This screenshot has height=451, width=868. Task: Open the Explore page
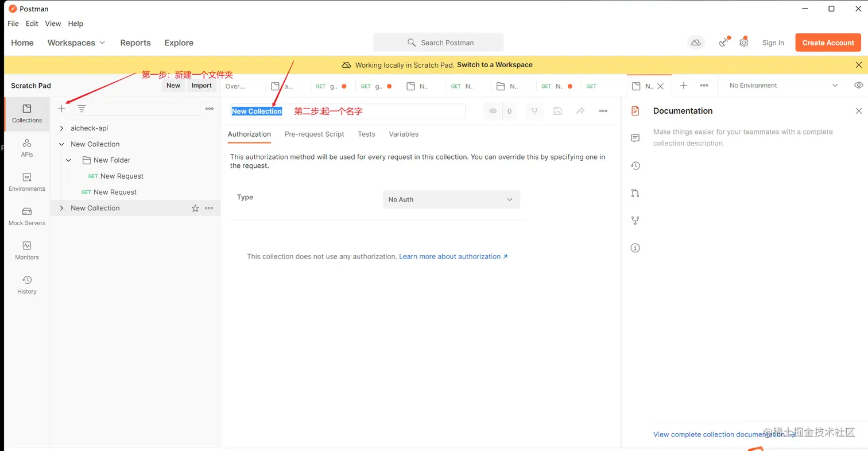pos(179,43)
